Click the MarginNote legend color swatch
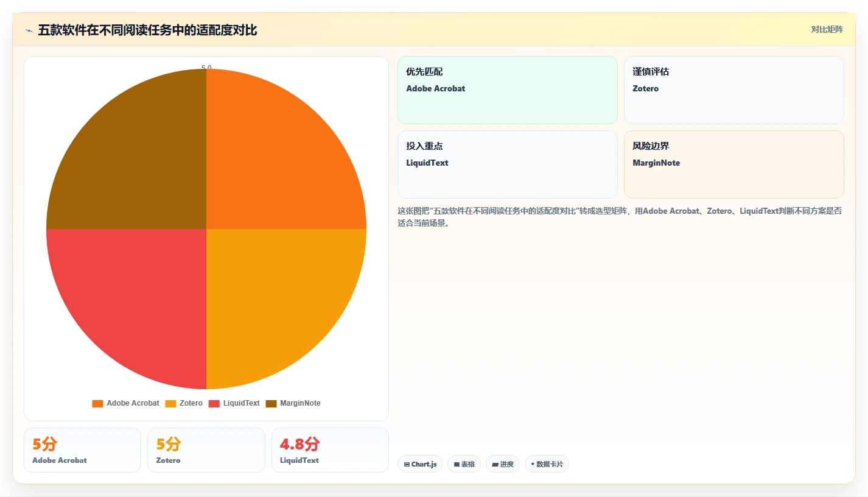The height and width of the screenshot is (497, 868). pyautogui.click(x=271, y=404)
